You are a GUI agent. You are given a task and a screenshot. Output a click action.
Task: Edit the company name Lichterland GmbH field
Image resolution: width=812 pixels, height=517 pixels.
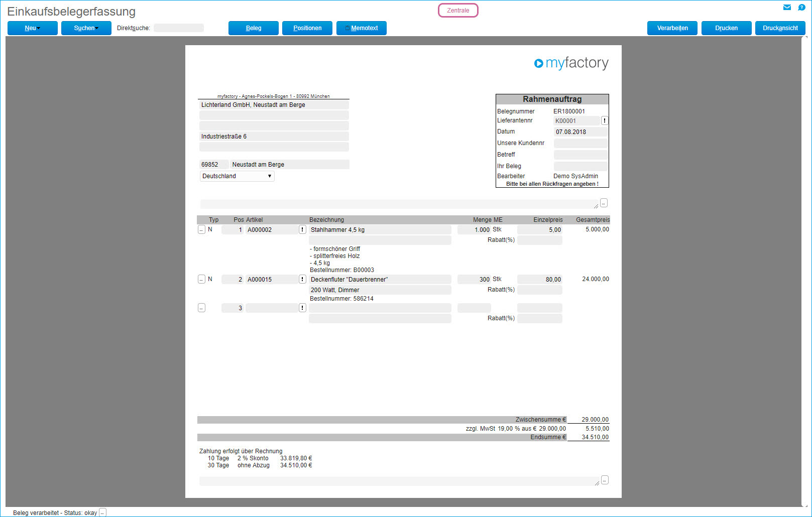tap(274, 105)
